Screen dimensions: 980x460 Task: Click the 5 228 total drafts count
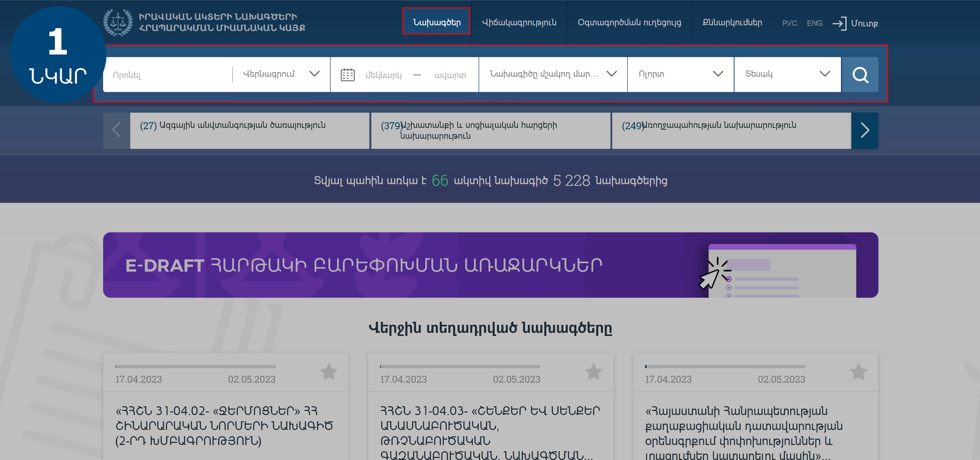click(x=571, y=180)
